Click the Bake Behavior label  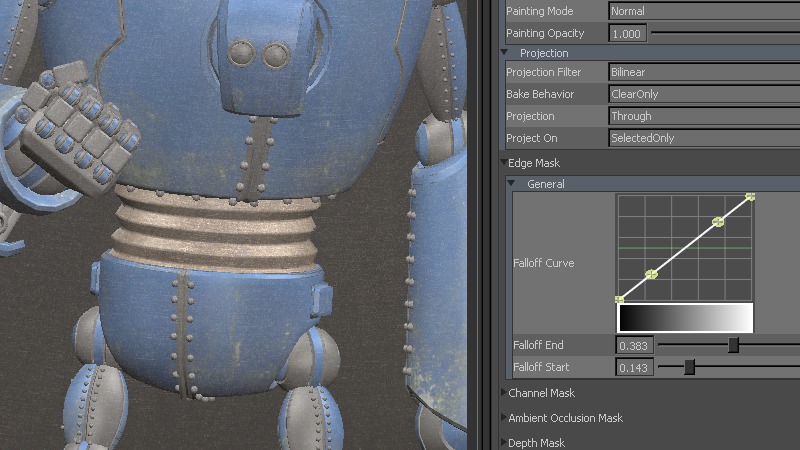tap(540, 94)
